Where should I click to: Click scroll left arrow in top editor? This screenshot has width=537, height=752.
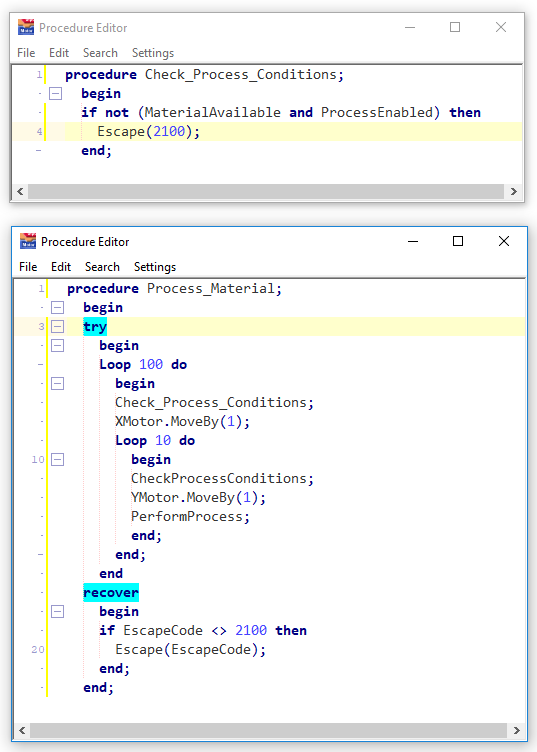click(x=20, y=191)
